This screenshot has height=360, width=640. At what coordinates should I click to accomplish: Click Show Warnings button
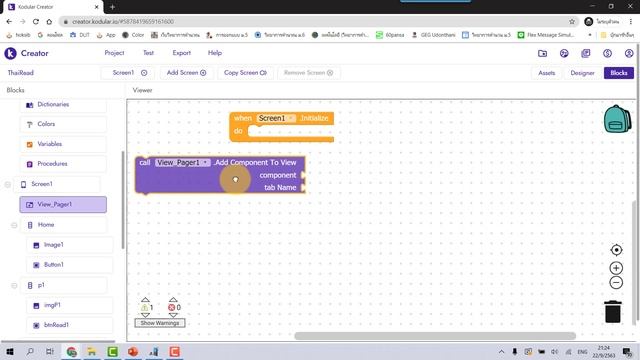click(160, 323)
